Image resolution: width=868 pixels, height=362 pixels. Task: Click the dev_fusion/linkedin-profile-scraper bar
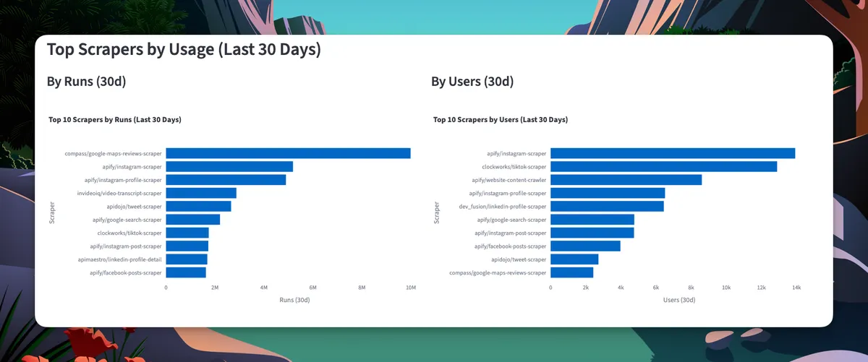tap(607, 207)
